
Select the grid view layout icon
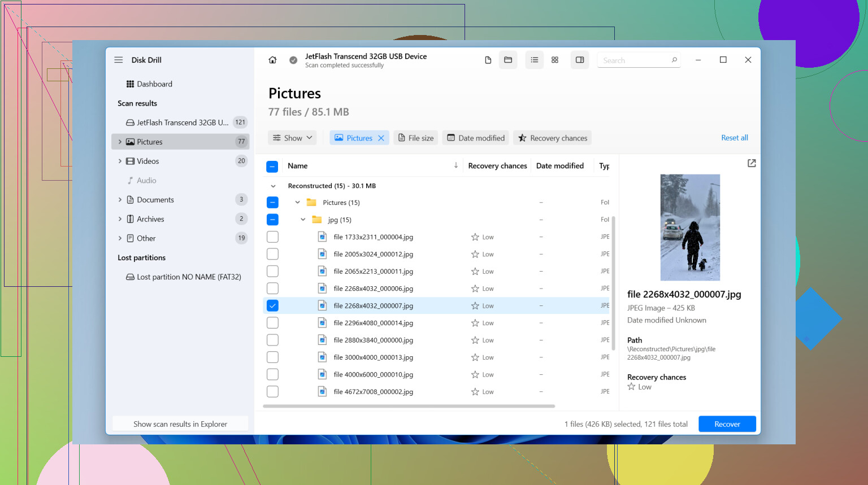(x=555, y=60)
